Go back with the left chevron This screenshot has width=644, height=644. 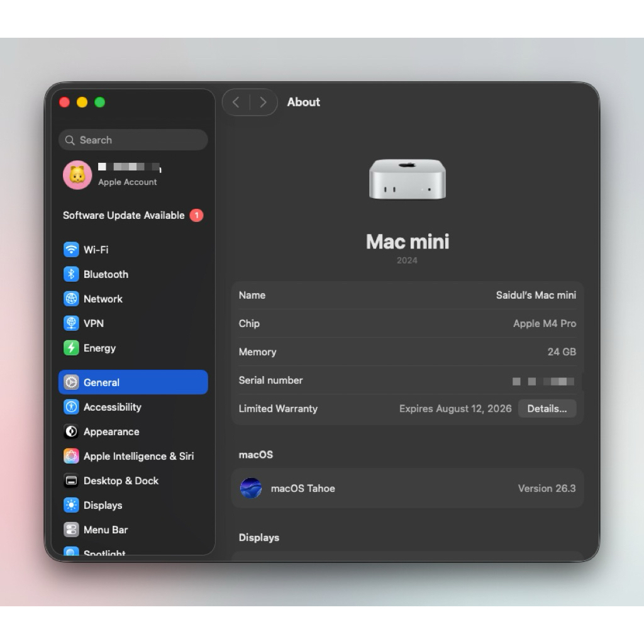(236, 103)
